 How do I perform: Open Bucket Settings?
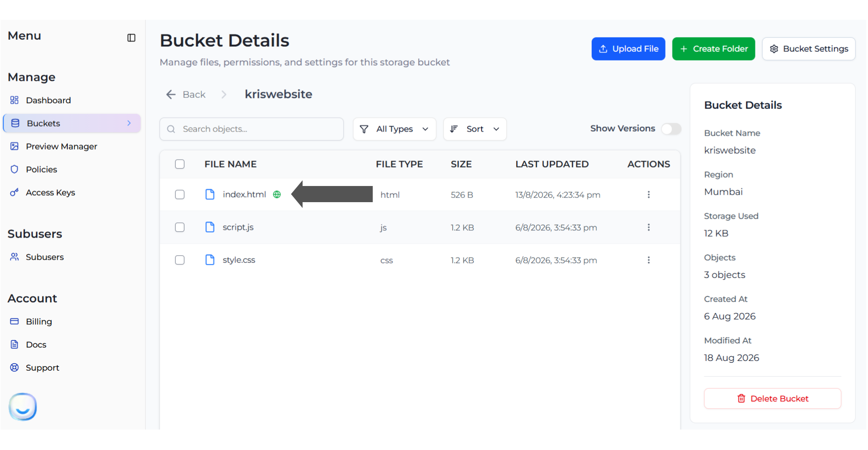(x=809, y=49)
